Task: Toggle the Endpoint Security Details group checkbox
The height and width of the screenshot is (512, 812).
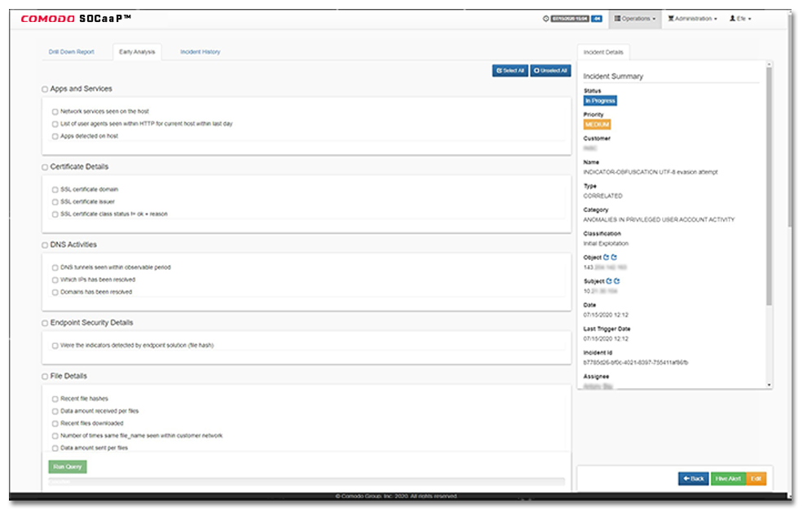Action: pyautogui.click(x=45, y=323)
